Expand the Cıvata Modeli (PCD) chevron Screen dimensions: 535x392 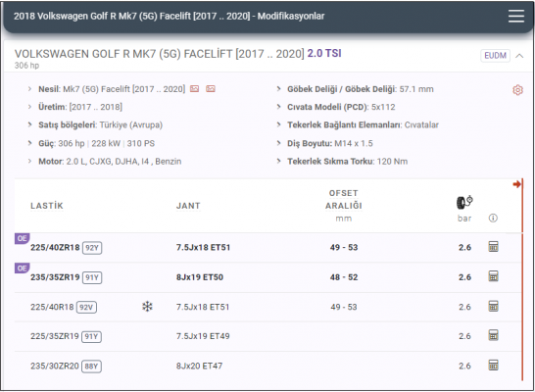pyautogui.click(x=278, y=107)
